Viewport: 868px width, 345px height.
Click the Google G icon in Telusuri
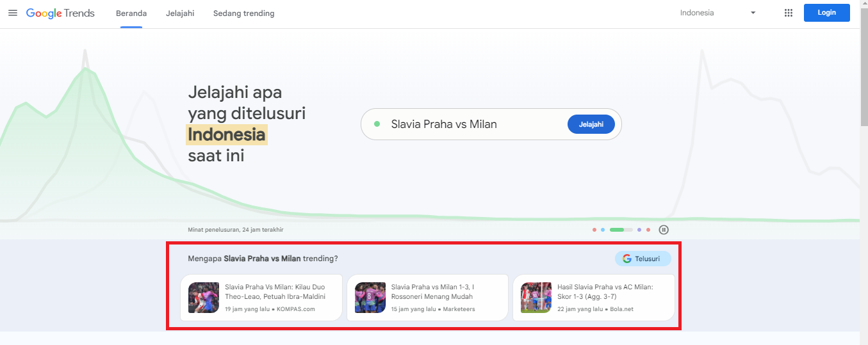click(626, 259)
